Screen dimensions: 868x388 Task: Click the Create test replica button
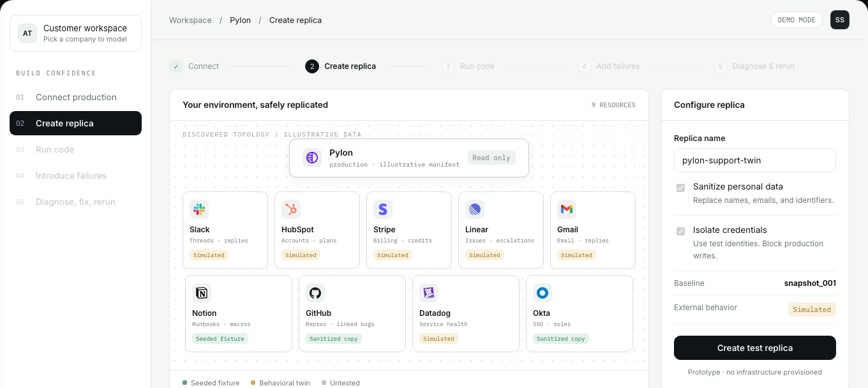tap(755, 348)
